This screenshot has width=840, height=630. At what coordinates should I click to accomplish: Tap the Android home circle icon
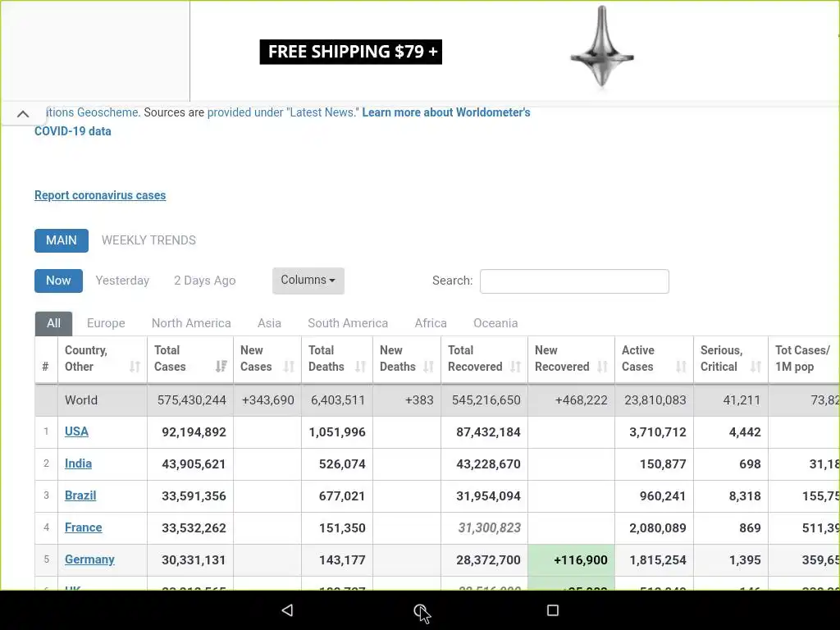tap(420, 610)
